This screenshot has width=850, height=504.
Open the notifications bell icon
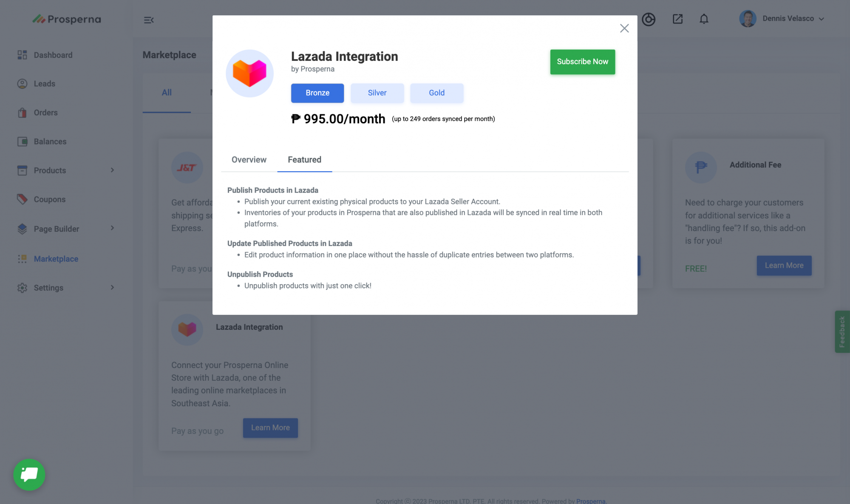pos(704,19)
